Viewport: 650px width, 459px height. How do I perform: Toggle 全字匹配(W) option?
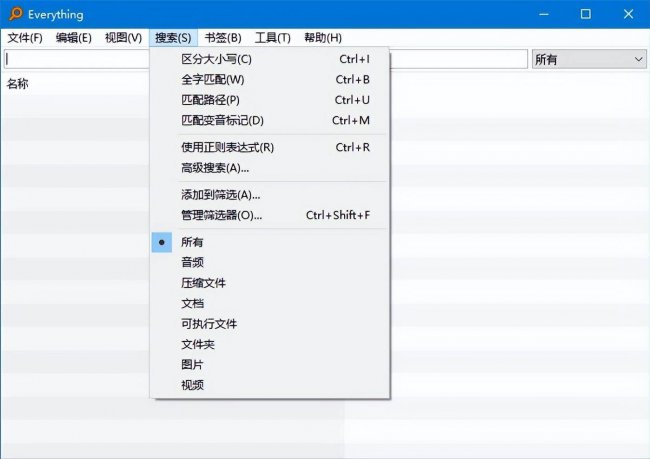[x=269, y=80]
